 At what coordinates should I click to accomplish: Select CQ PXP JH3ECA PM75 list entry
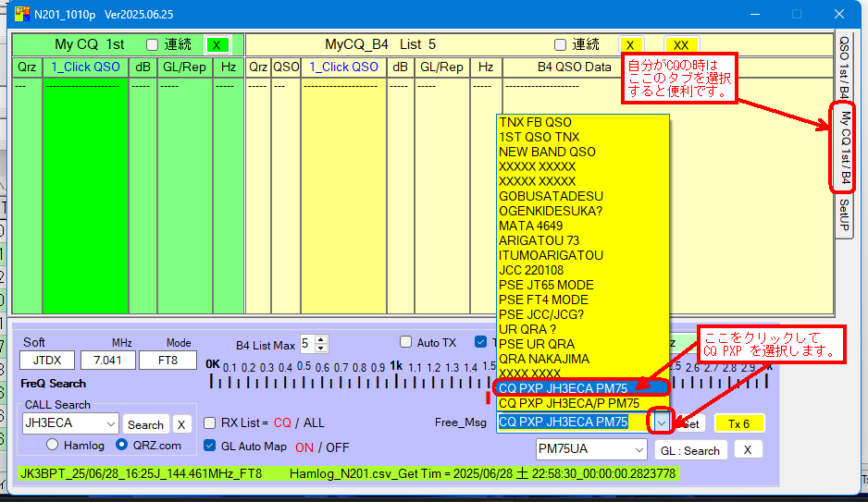pyautogui.click(x=583, y=388)
